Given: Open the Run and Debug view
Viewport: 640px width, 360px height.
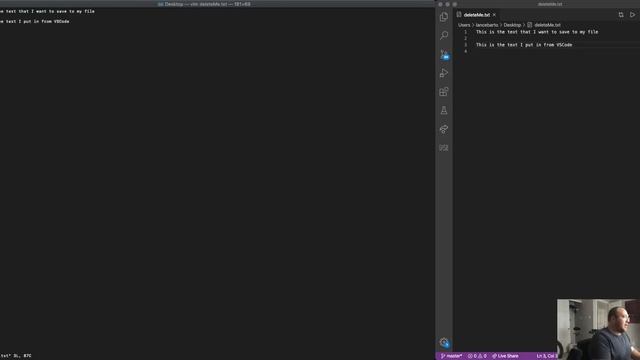Looking at the screenshot, I should [x=444, y=73].
